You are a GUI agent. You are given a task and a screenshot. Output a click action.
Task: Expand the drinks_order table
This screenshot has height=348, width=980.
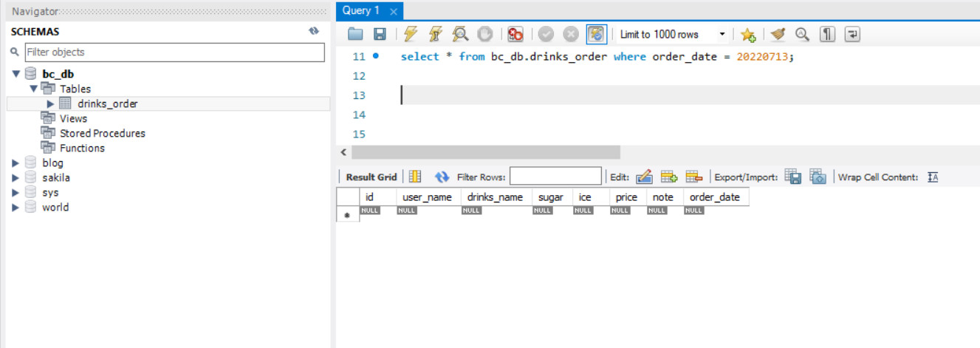pos(51,103)
